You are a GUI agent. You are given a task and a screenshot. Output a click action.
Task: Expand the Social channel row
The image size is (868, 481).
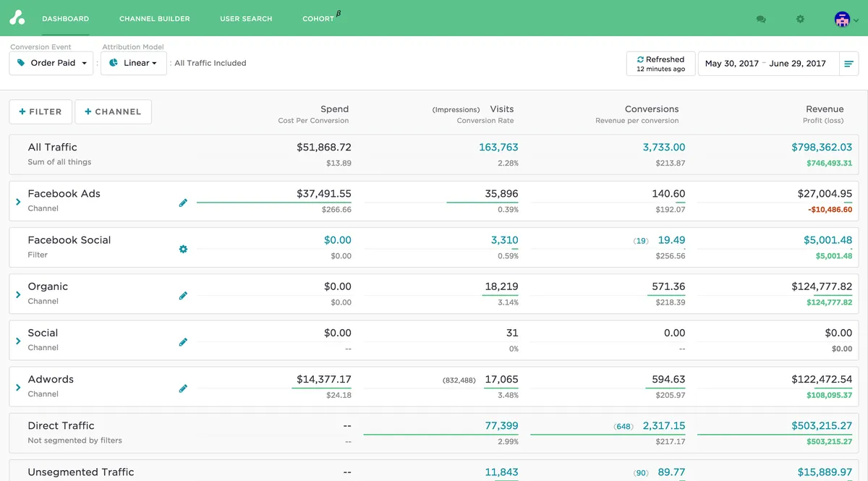point(18,341)
